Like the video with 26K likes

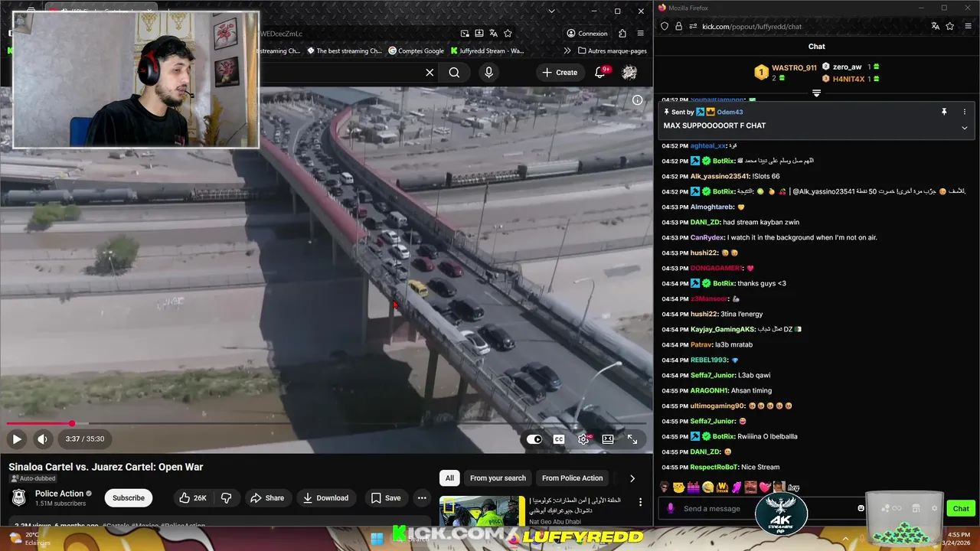click(193, 498)
